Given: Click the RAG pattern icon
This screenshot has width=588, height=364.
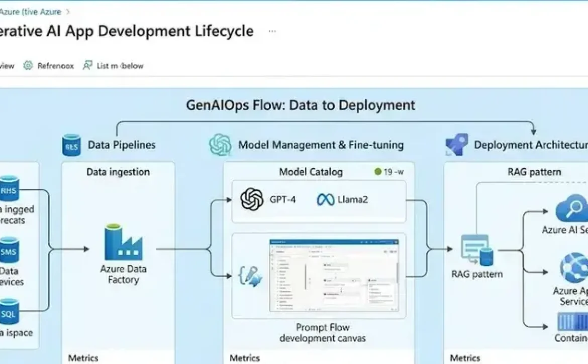Looking at the screenshot, I should [476, 251].
